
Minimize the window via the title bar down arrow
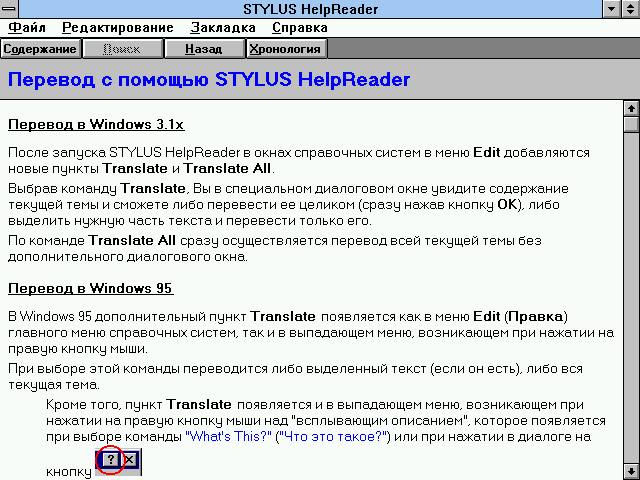(x=612, y=9)
